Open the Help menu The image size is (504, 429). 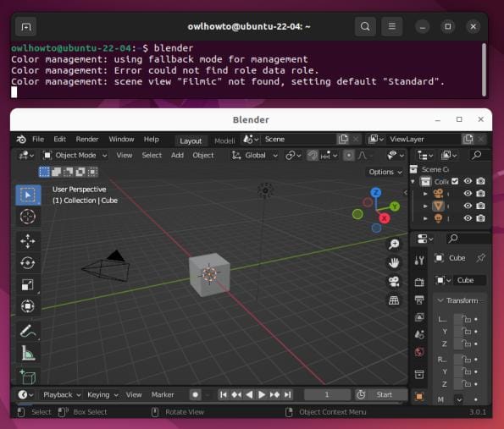click(x=152, y=139)
